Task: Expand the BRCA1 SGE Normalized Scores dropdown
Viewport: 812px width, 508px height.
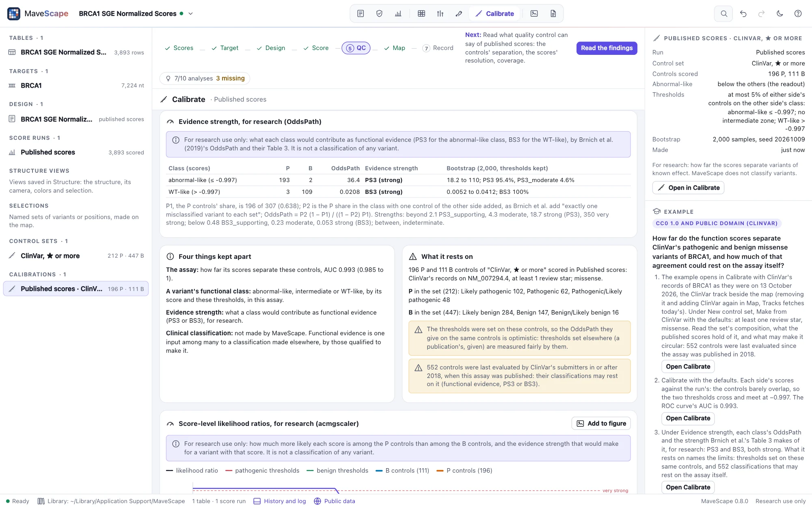Action: 190,14
